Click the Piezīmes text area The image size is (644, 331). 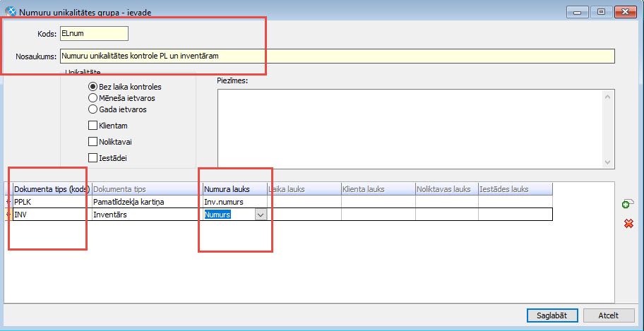coord(411,129)
